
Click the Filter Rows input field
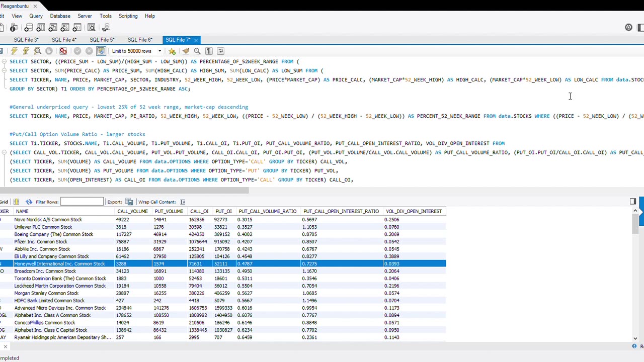point(82,202)
